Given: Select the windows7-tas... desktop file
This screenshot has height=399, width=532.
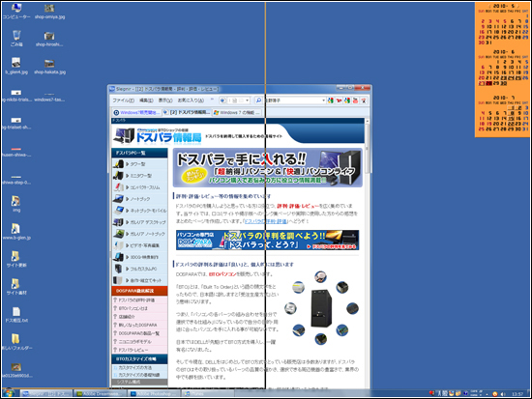Looking at the screenshot, I should [x=49, y=97].
